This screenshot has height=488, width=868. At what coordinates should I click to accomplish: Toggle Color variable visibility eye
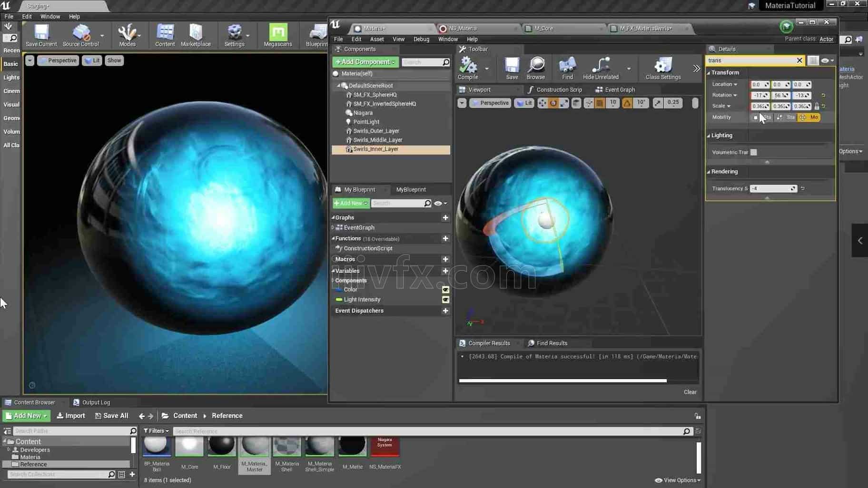tap(445, 289)
